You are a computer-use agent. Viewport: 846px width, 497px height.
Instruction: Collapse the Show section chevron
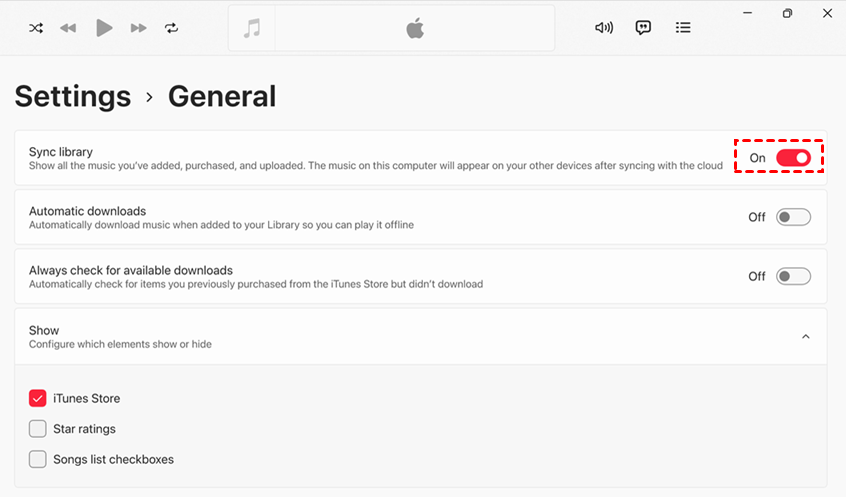point(806,337)
